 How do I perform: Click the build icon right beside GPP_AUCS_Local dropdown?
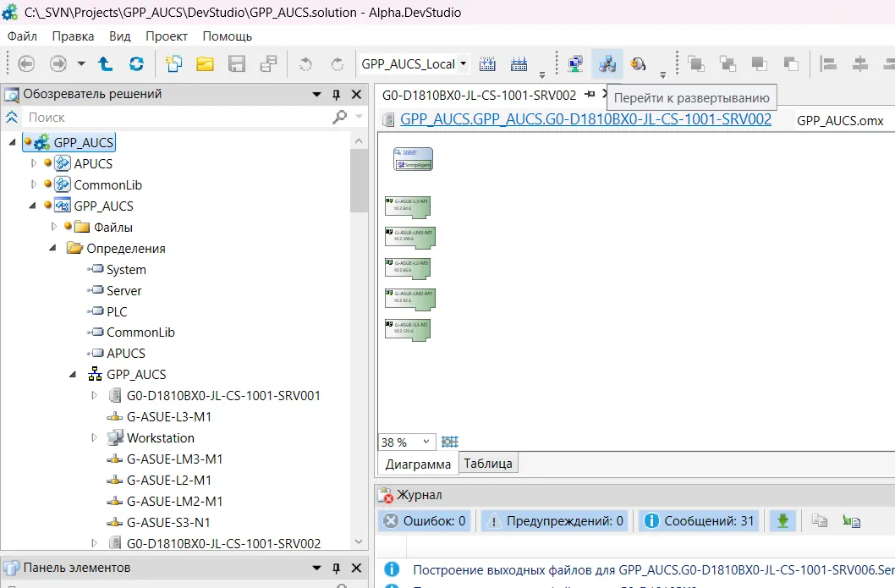487,64
